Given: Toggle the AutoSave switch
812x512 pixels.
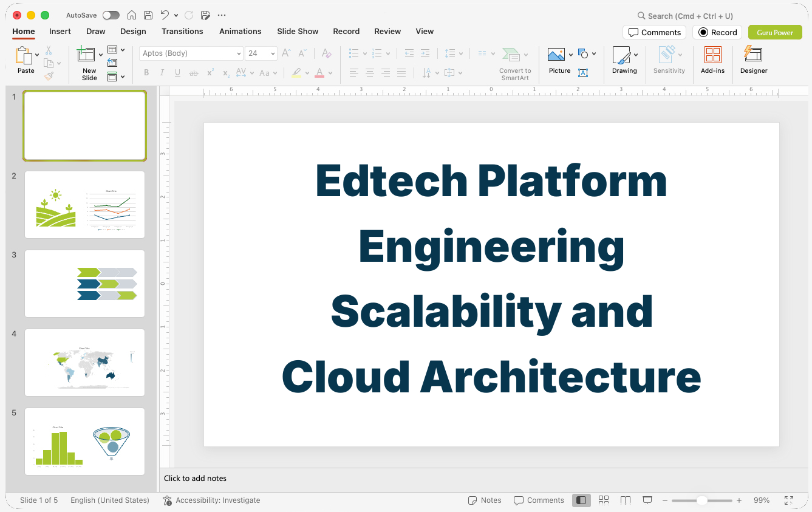Looking at the screenshot, I should tap(111, 15).
